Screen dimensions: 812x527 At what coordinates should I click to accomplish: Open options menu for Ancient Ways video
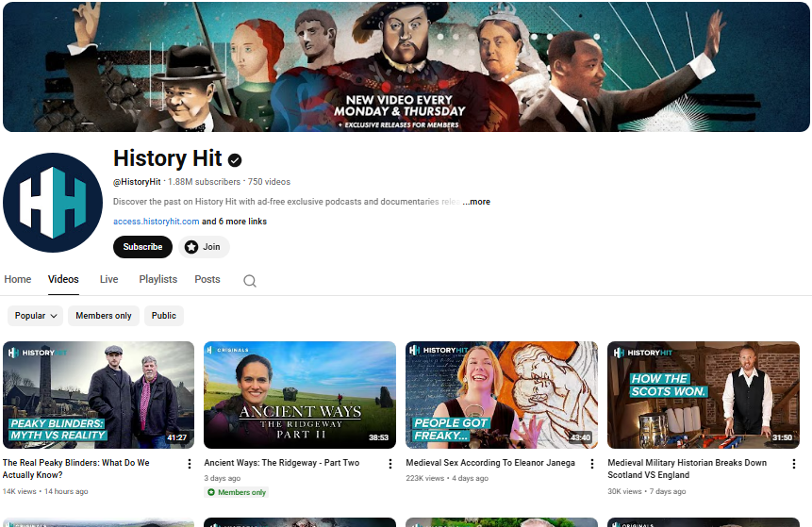coord(390,464)
